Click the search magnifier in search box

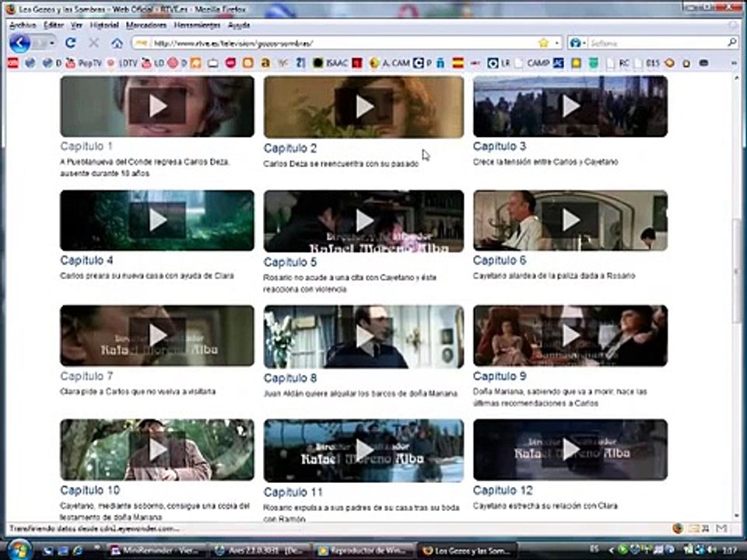pos(731,43)
